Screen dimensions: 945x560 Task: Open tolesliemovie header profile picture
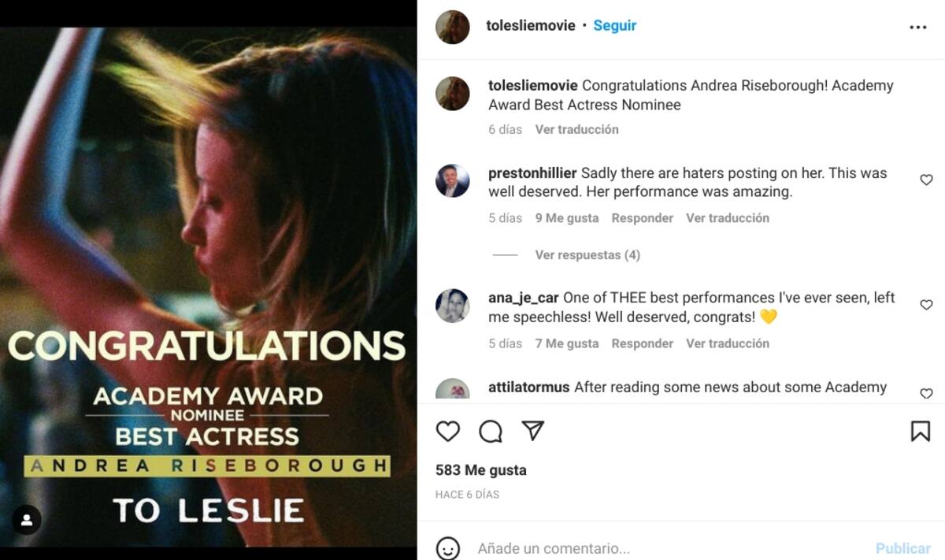click(x=453, y=27)
